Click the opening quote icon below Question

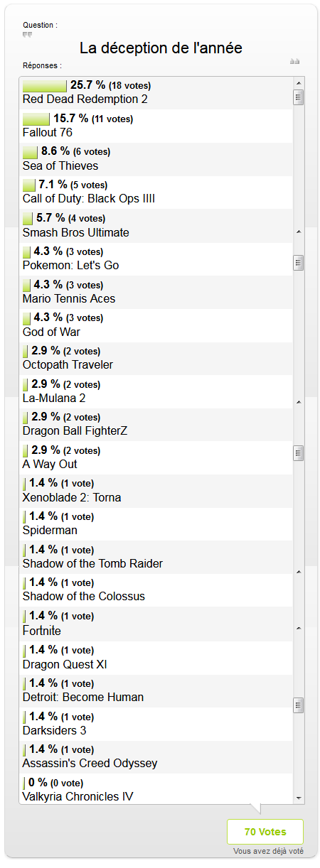pyautogui.click(x=27, y=34)
